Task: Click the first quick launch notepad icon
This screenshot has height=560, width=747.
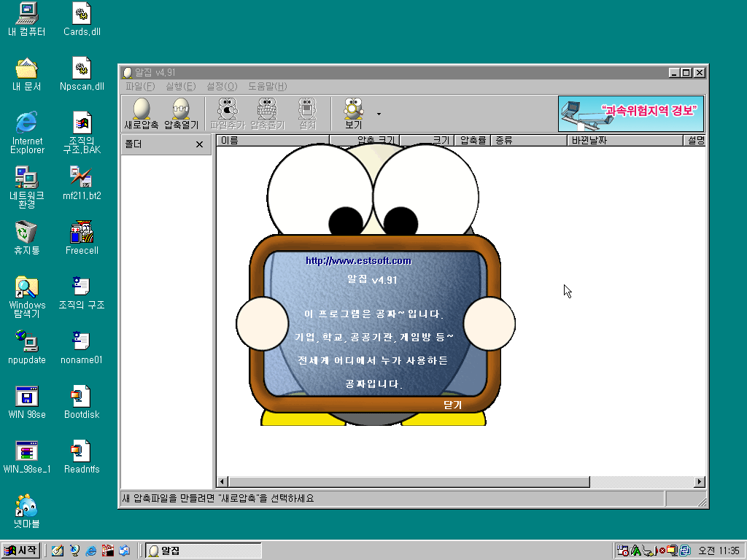Action: click(58, 551)
